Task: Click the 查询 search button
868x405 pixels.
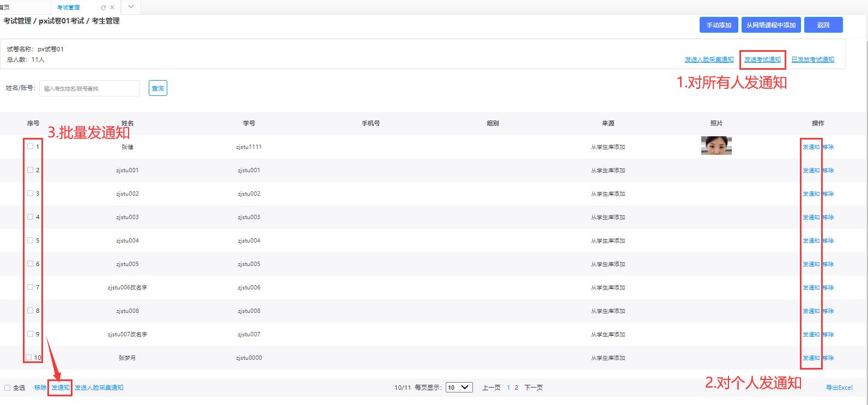Action: click(158, 88)
